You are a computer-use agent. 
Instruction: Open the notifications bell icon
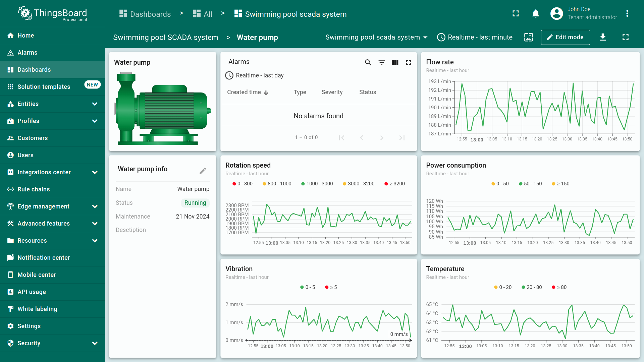(536, 14)
